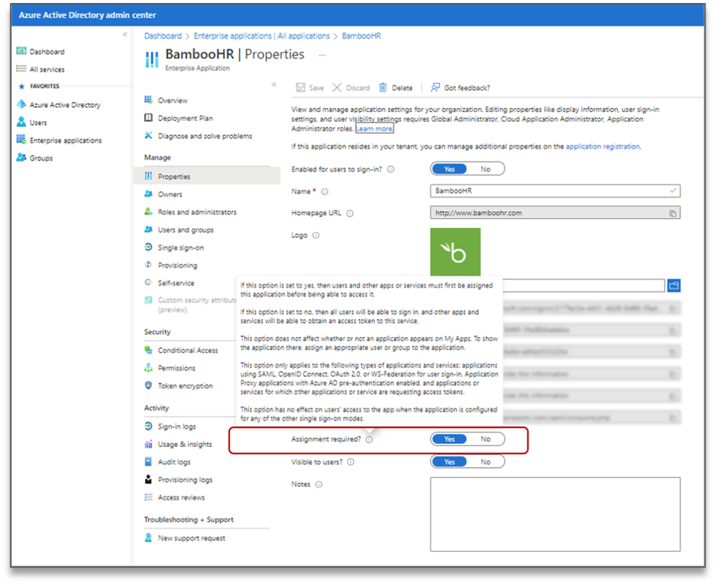
Task: Open Provisioning logs menu item
Action: (186, 480)
